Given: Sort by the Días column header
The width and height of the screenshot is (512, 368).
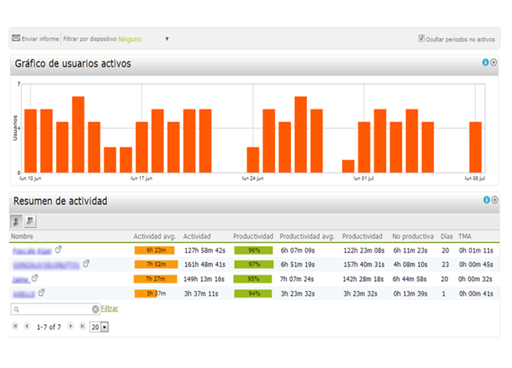Looking at the screenshot, I should 447,236.
